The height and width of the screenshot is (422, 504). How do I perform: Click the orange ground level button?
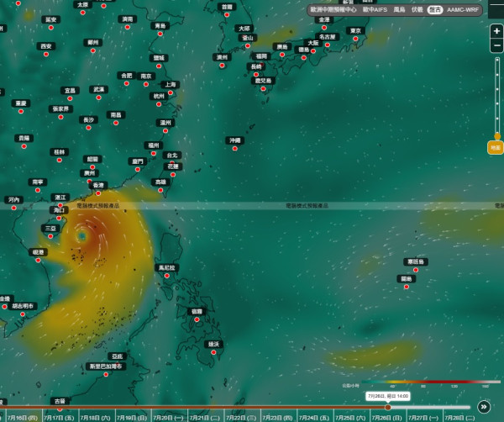(x=496, y=147)
